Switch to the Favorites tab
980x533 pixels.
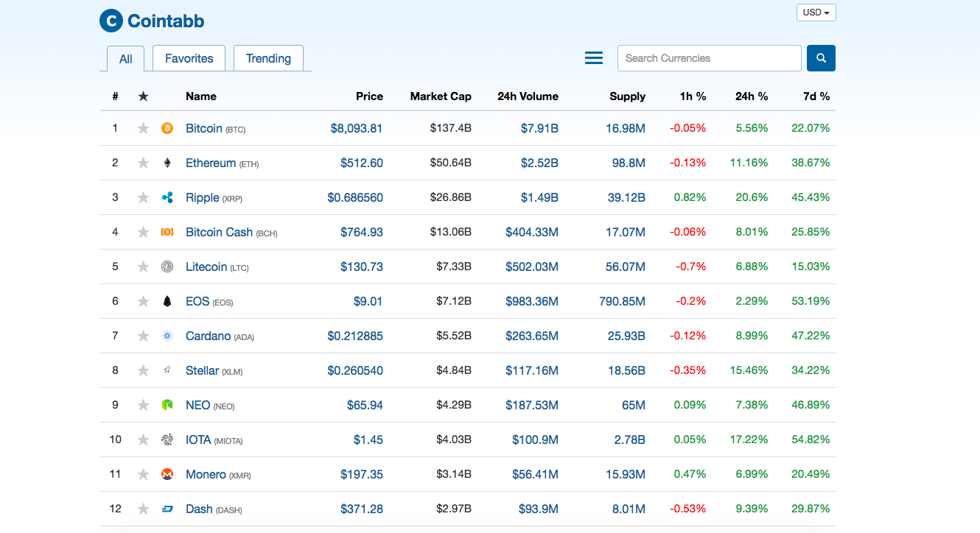tap(189, 58)
